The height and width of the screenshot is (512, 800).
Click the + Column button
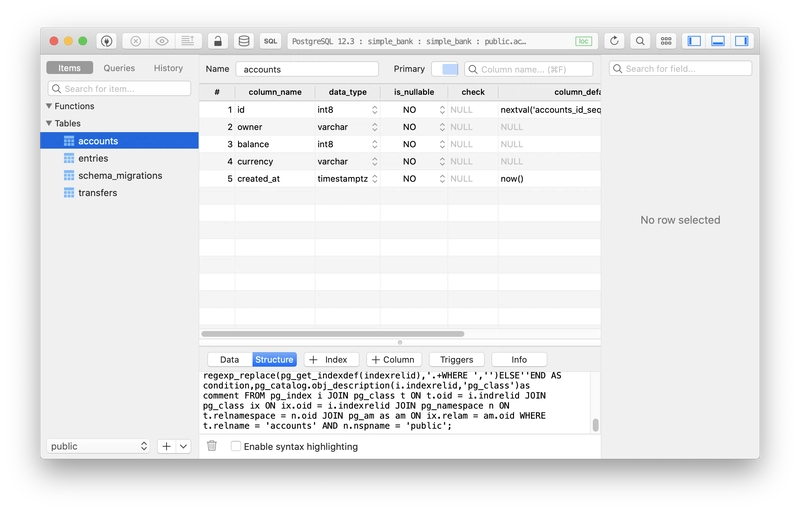click(x=394, y=360)
